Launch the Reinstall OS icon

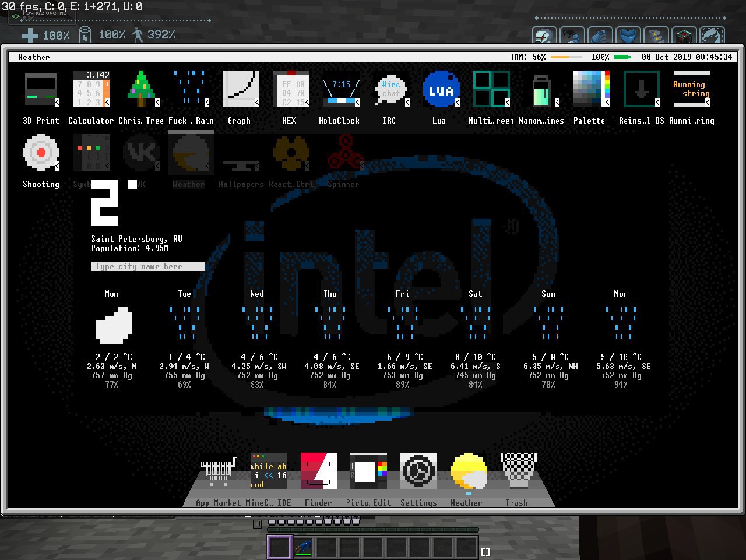click(642, 89)
